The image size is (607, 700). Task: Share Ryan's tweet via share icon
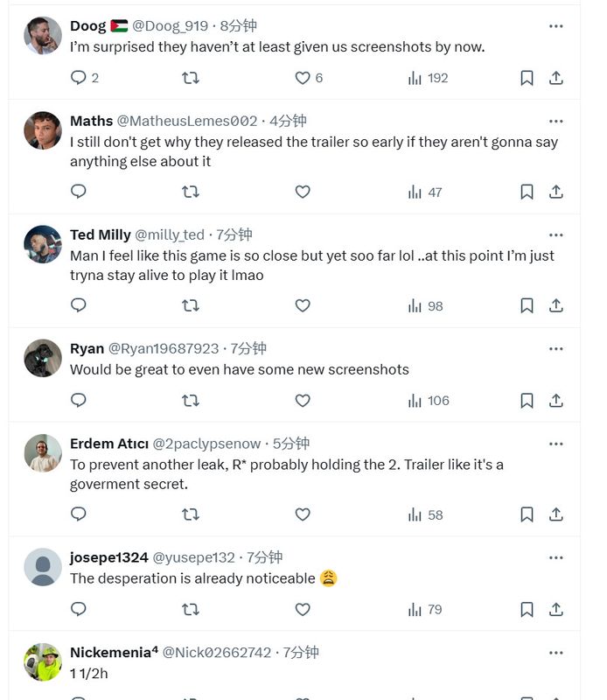point(555,401)
